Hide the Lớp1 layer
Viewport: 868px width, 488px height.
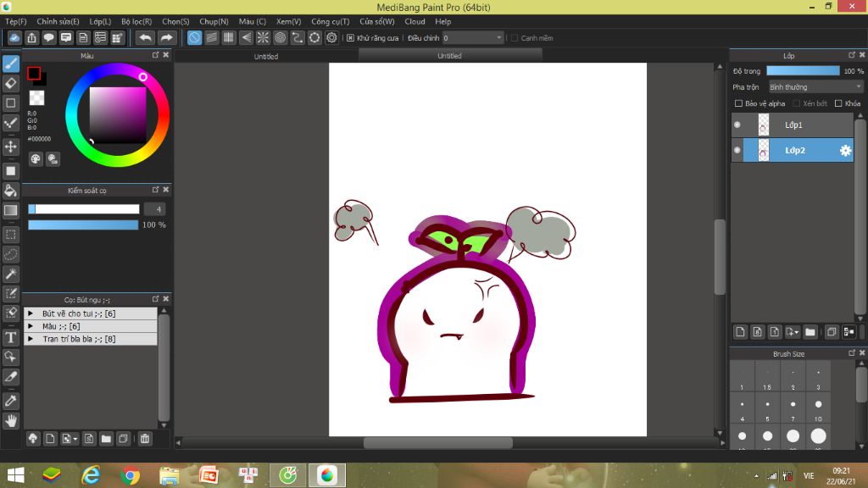pyautogui.click(x=737, y=125)
